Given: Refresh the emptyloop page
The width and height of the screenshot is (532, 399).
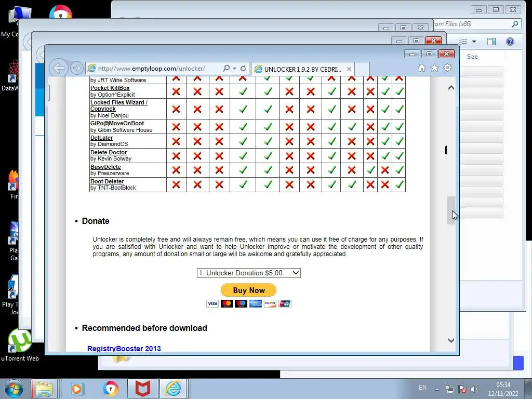Looking at the screenshot, I should pos(243,68).
